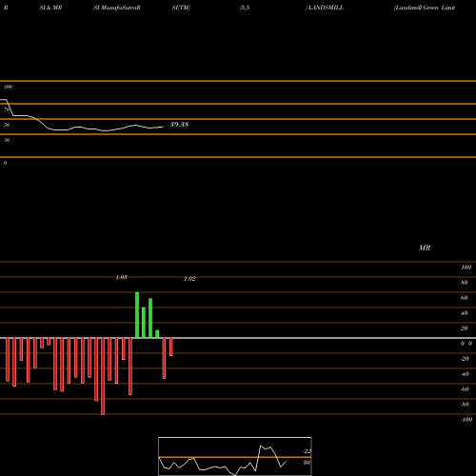
Task: Select the tallest green MR bar
Action: (137, 315)
